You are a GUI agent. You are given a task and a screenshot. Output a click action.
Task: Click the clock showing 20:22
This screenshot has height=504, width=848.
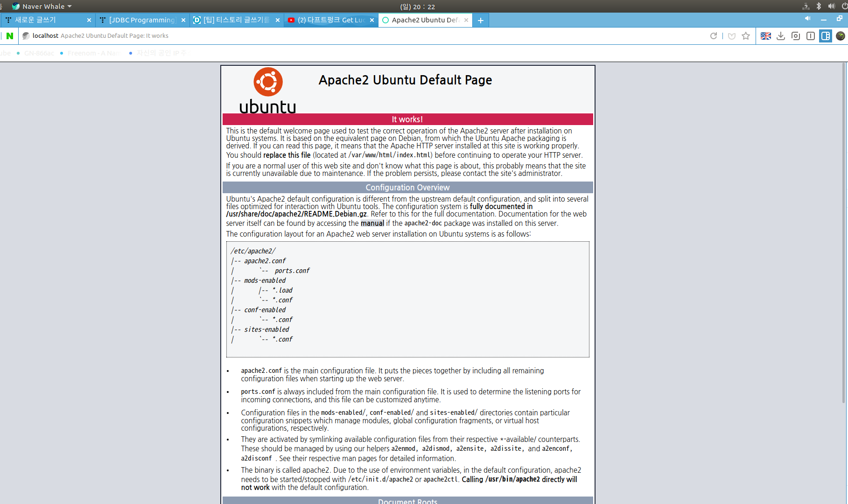[x=417, y=7]
